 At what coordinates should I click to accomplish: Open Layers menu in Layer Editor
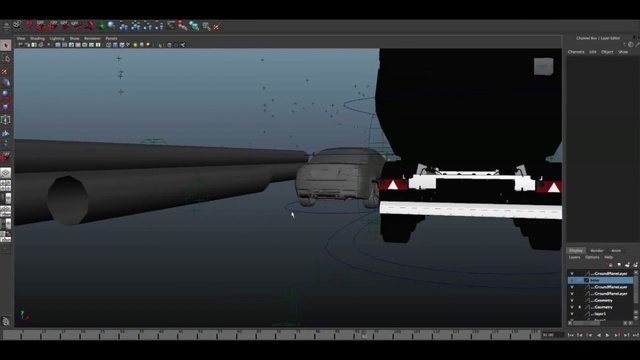pos(575,257)
